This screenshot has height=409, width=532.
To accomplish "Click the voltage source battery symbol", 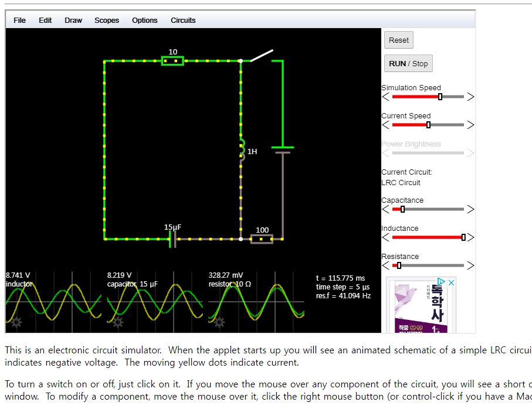I will 283,150.
